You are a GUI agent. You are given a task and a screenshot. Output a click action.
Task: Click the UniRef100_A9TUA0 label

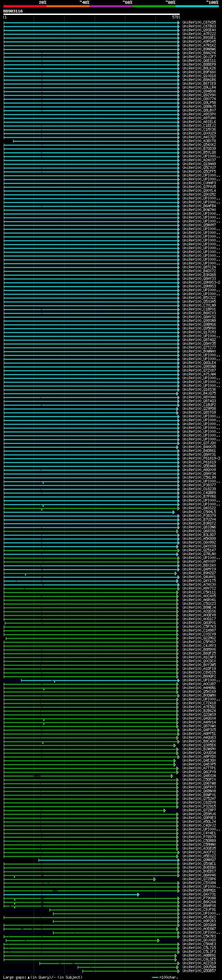coord(199,118)
